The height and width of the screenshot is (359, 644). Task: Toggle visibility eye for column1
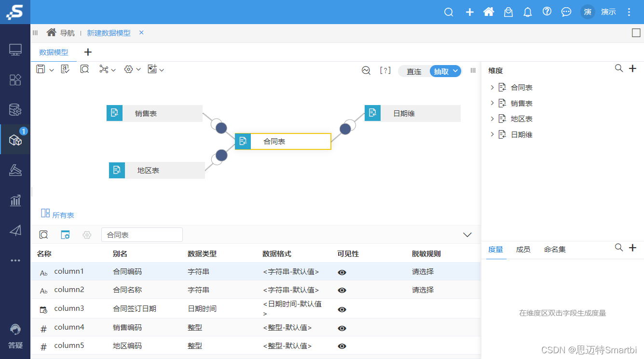(342, 272)
